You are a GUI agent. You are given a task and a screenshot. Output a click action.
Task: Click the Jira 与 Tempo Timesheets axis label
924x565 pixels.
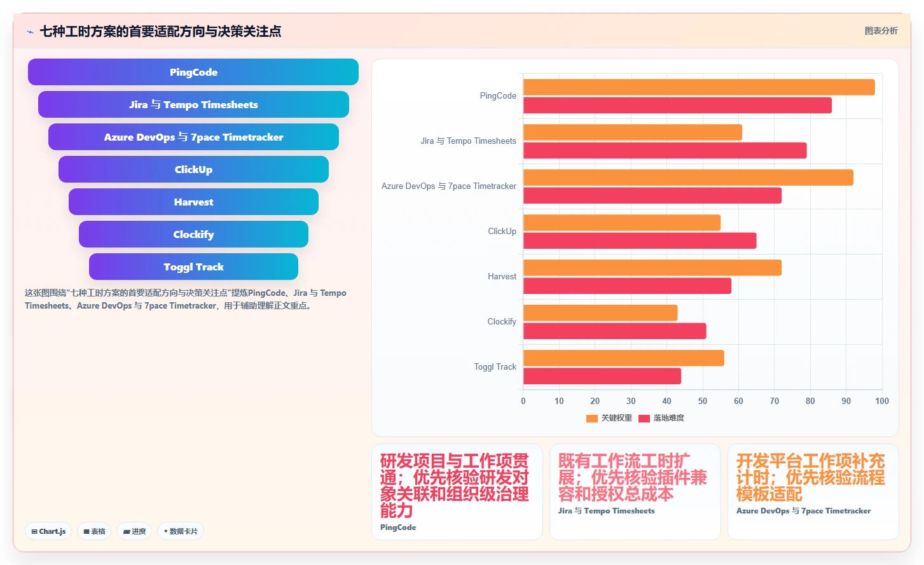coord(468,141)
